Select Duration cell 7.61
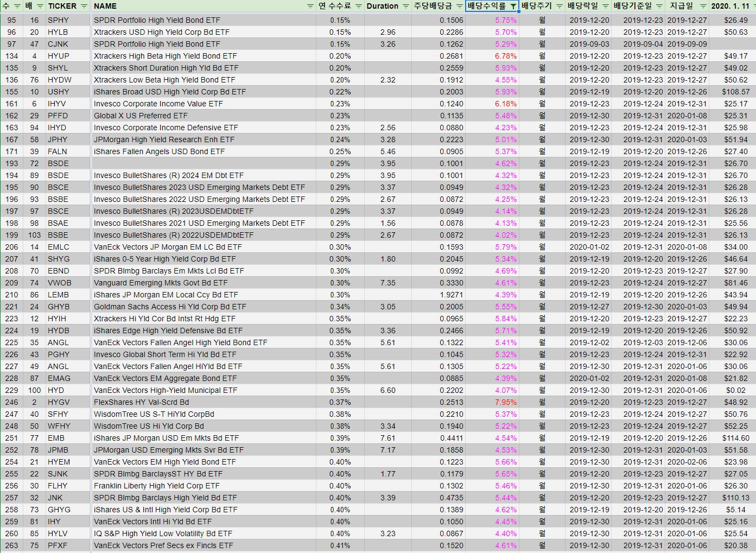Screen dimensions: 756x553 (387, 438)
